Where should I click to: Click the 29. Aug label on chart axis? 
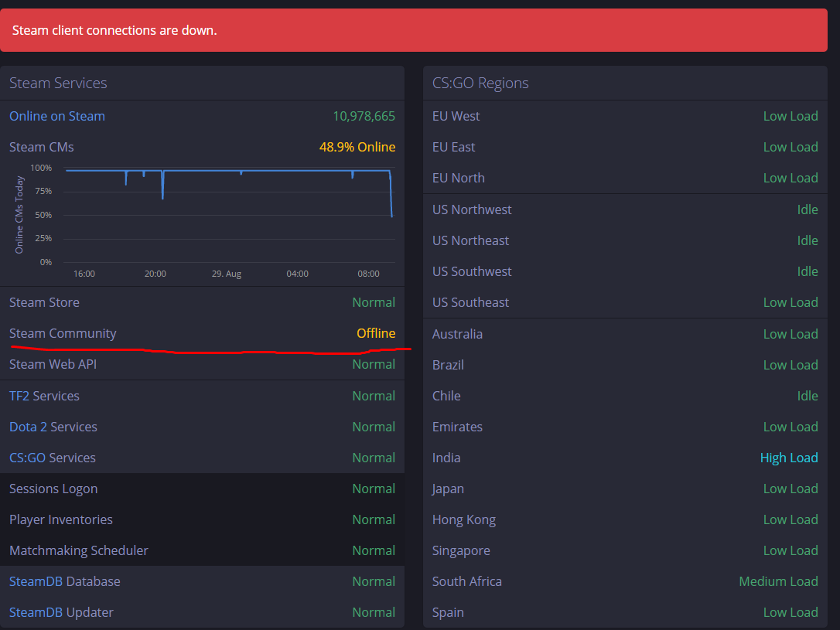pyautogui.click(x=226, y=274)
